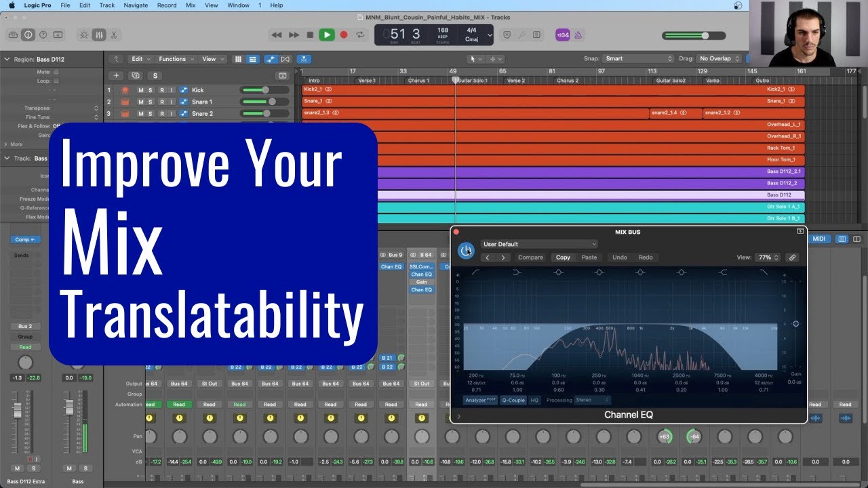Click the Add Track plus button
This screenshot has height=488, width=868.
tap(117, 75)
